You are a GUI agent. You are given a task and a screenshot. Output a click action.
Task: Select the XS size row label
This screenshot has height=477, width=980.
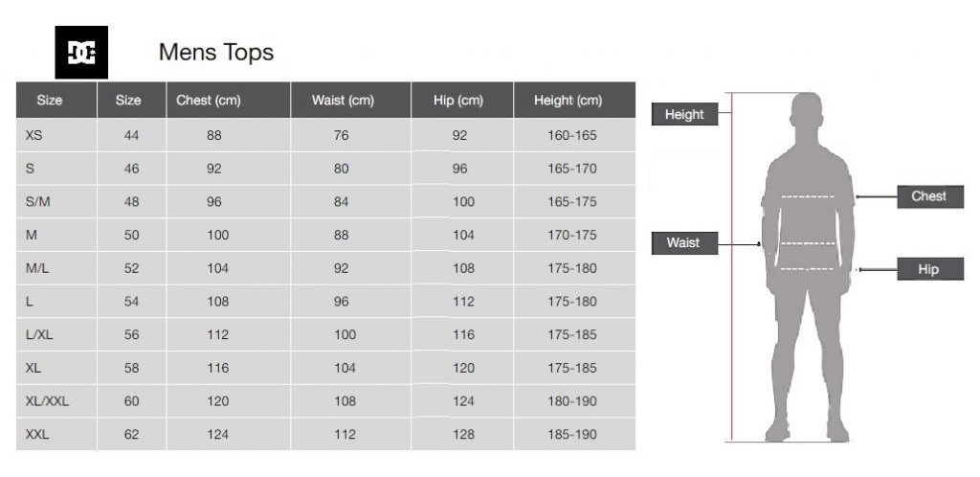tap(34, 135)
